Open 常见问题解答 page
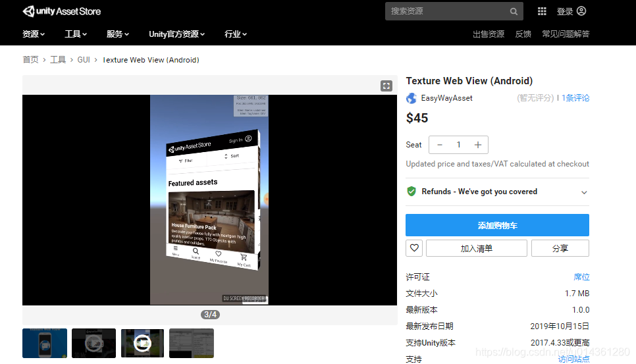The image size is (636, 364). pos(566,34)
